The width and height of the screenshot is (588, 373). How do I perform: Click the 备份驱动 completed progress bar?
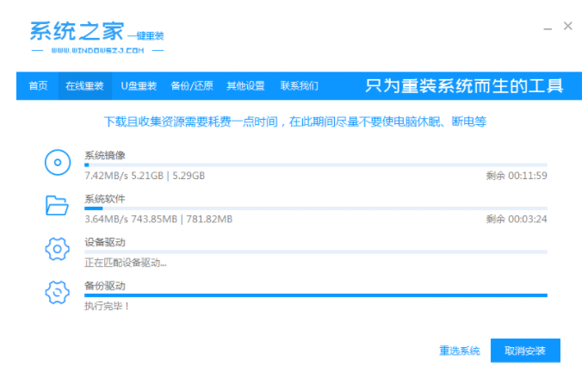pyautogui.click(x=316, y=295)
